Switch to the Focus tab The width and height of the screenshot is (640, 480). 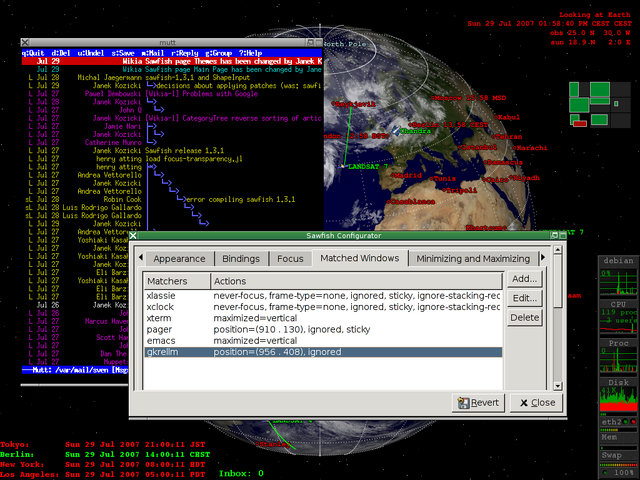click(x=290, y=259)
